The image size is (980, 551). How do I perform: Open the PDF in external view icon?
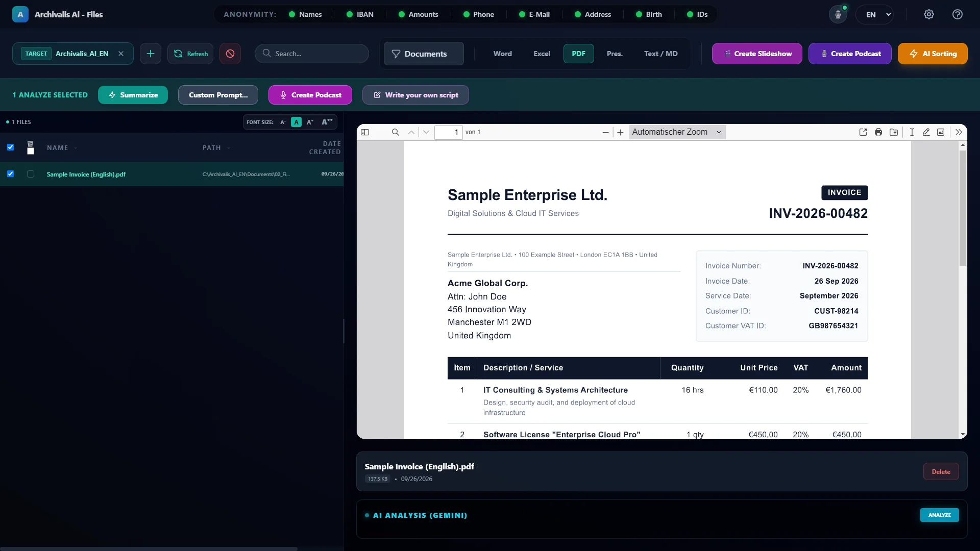tap(863, 132)
